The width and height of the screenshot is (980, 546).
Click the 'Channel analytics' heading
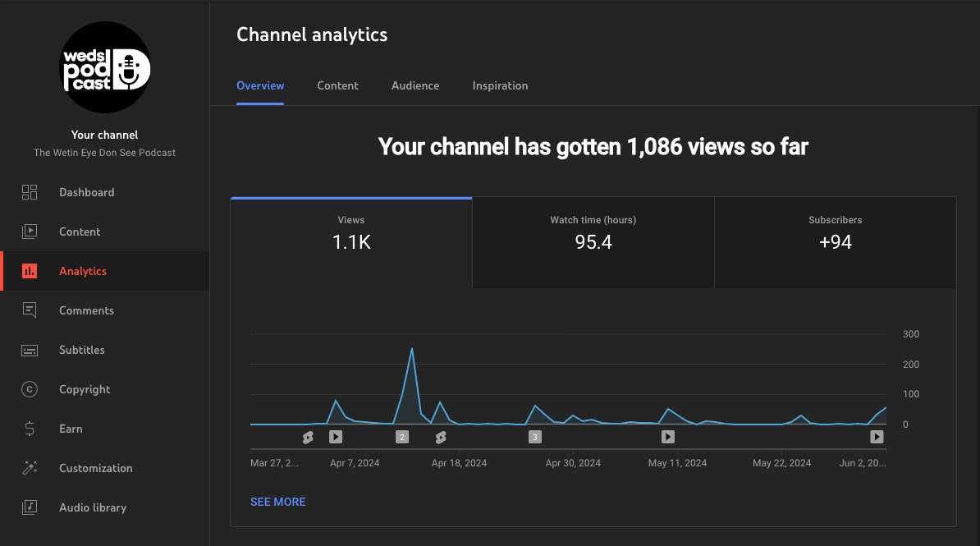click(312, 35)
